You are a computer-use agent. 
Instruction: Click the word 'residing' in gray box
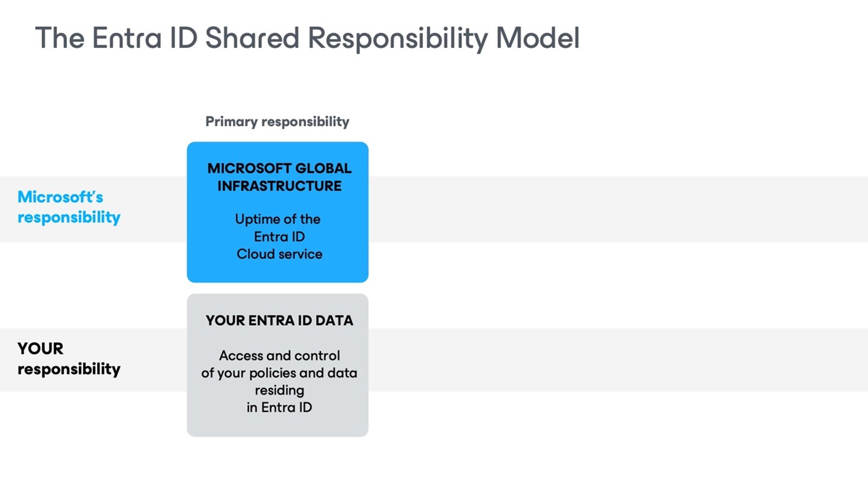[x=279, y=390]
